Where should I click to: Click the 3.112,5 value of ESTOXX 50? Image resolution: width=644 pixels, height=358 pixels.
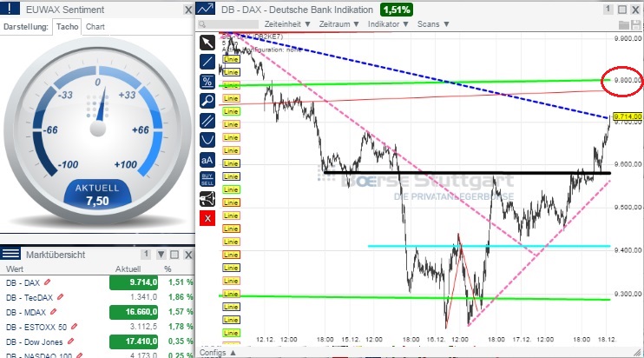(x=144, y=327)
